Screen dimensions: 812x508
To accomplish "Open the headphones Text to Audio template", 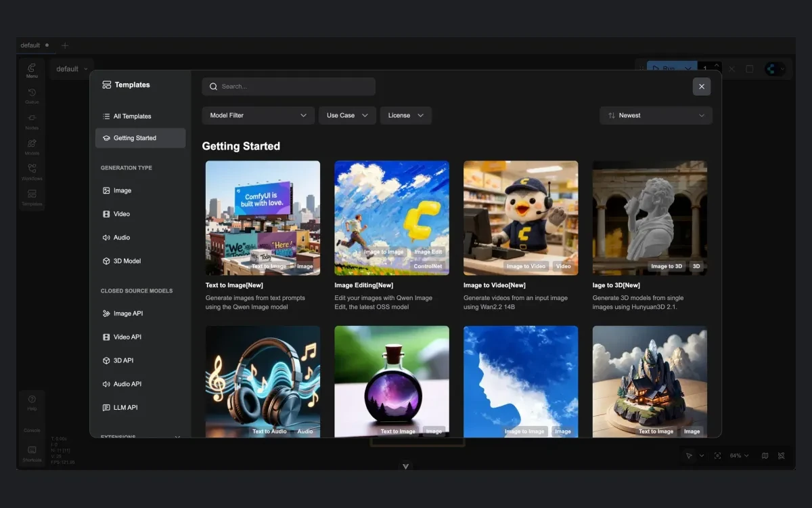I will 263,381.
